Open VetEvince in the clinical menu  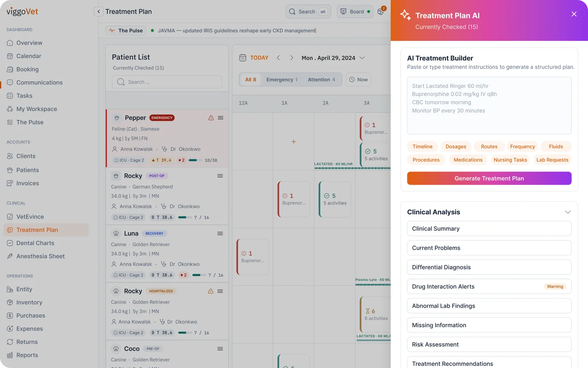(26, 217)
